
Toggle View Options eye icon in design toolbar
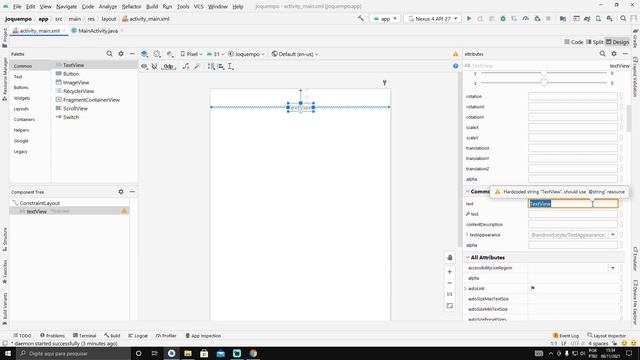tap(144, 66)
